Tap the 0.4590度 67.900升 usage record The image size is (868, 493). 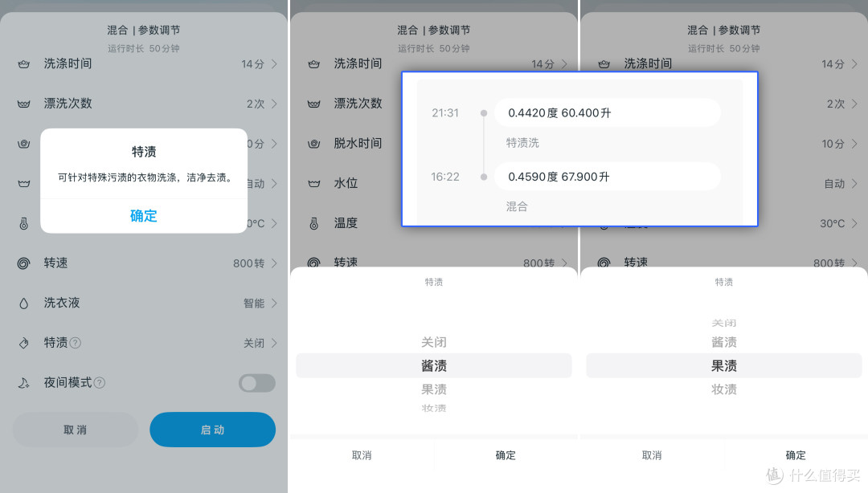point(608,177)
